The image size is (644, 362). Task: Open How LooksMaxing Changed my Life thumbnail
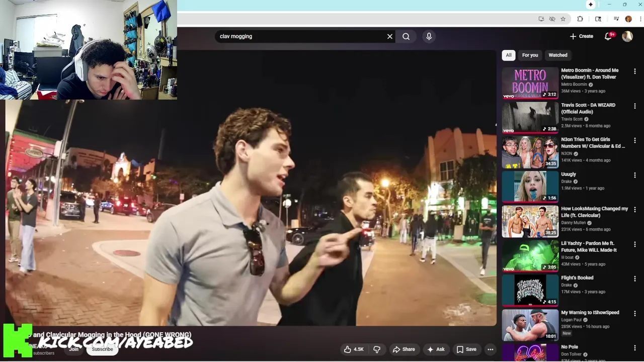click(x=530, y=221)
